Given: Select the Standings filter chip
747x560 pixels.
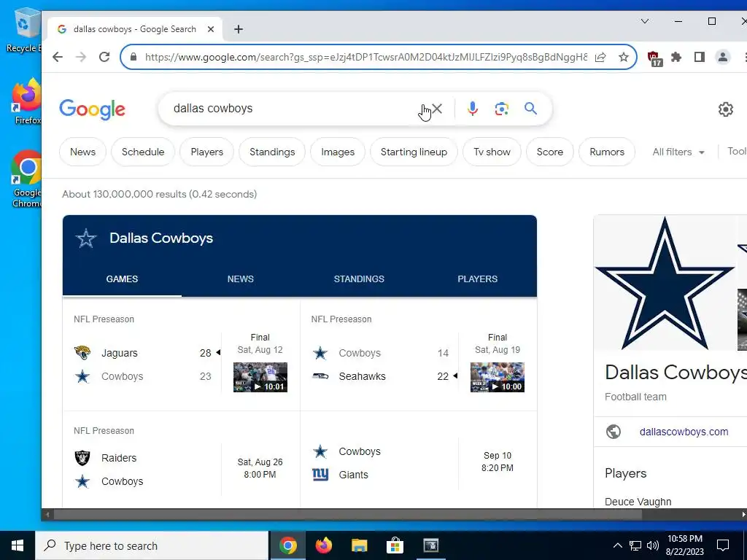Looking at the screenshot, I should (x=272, y=152).
